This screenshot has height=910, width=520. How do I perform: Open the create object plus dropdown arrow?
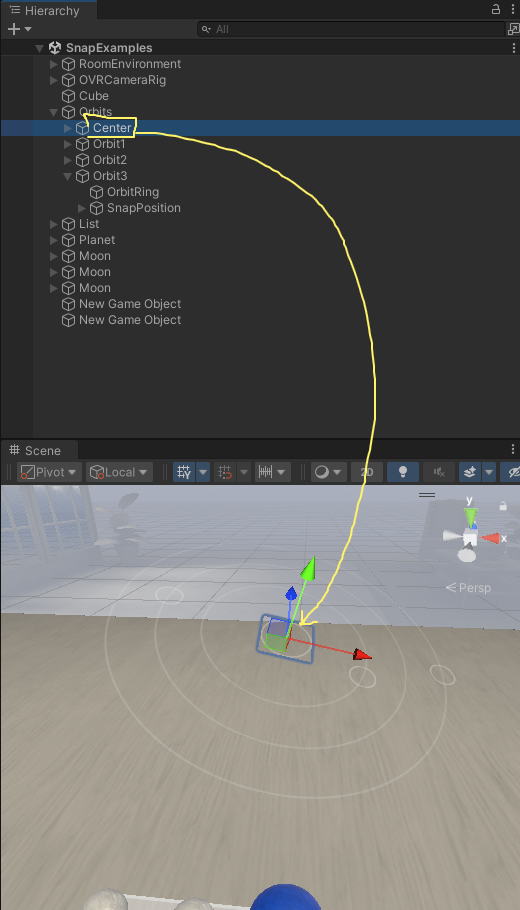tap(28, 29)
